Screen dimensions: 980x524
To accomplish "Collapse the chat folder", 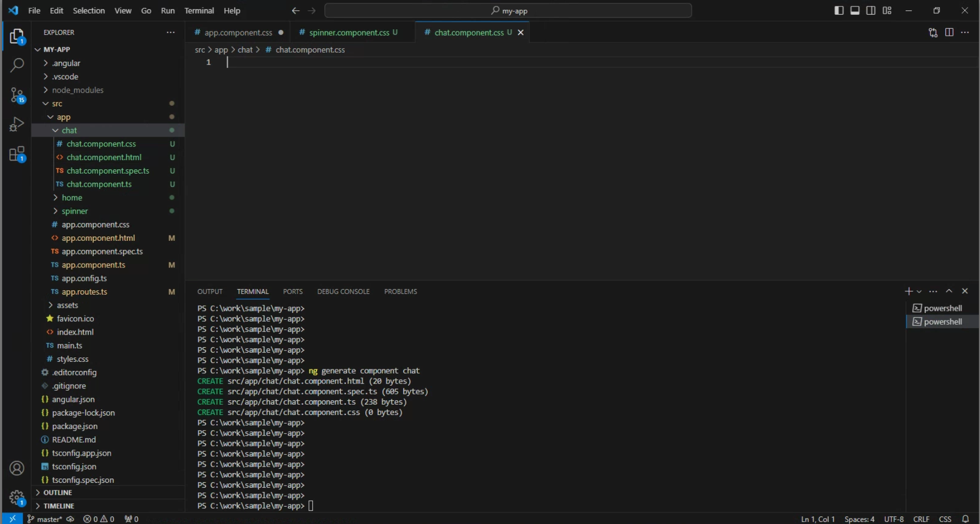I will tap(108, 130).
